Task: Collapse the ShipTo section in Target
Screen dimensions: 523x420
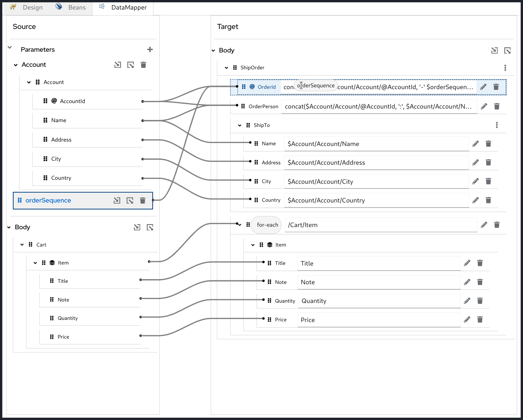Action: (240, 125)
